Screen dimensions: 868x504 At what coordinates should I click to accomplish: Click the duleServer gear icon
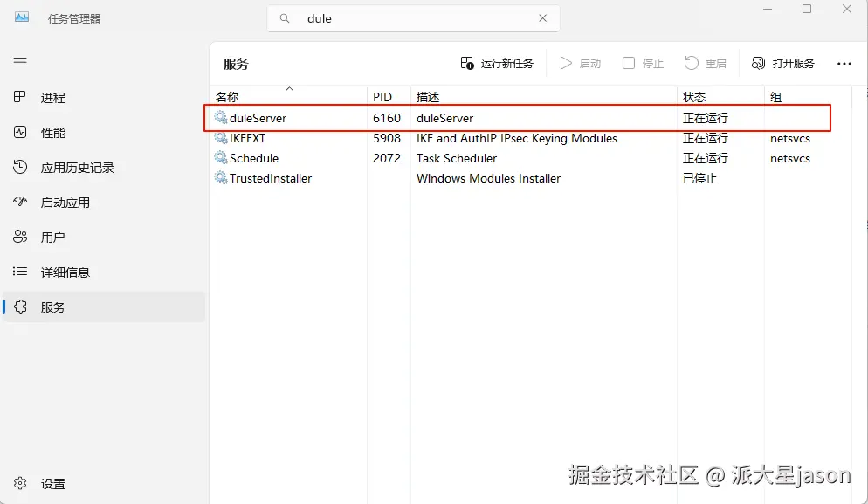coord(221,117)
